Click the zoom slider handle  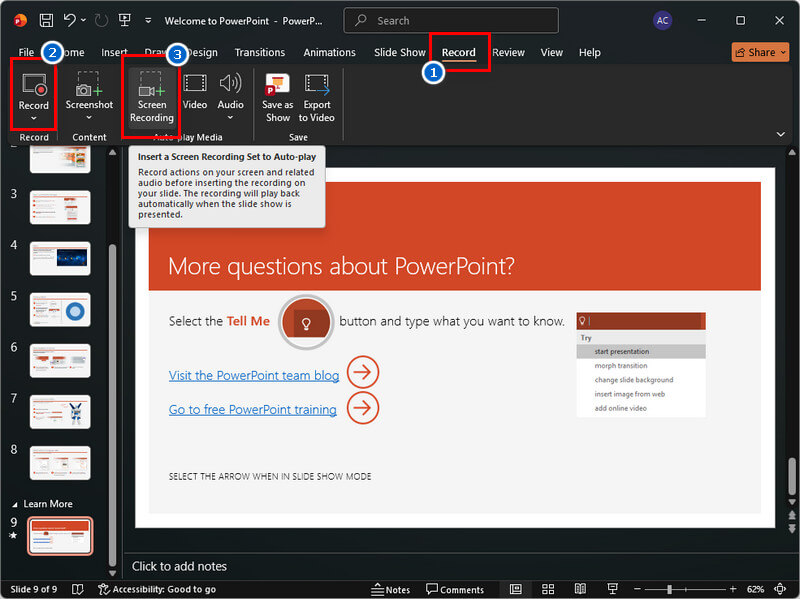coord(669,589)
